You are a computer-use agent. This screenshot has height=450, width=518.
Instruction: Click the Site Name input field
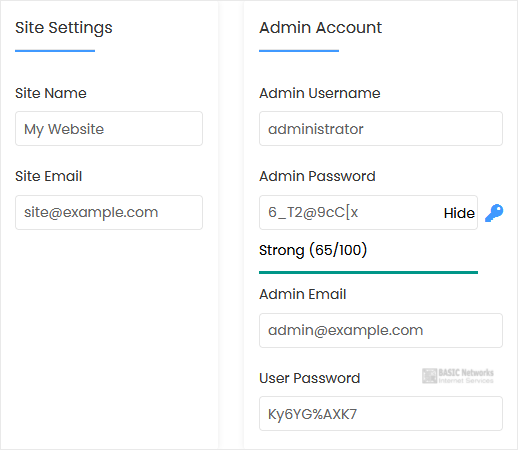tap(109, 129)
